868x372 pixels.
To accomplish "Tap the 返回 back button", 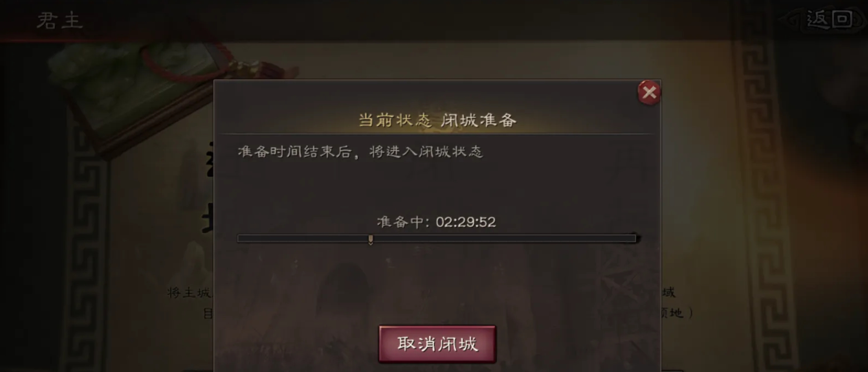I will pos(830,19).
